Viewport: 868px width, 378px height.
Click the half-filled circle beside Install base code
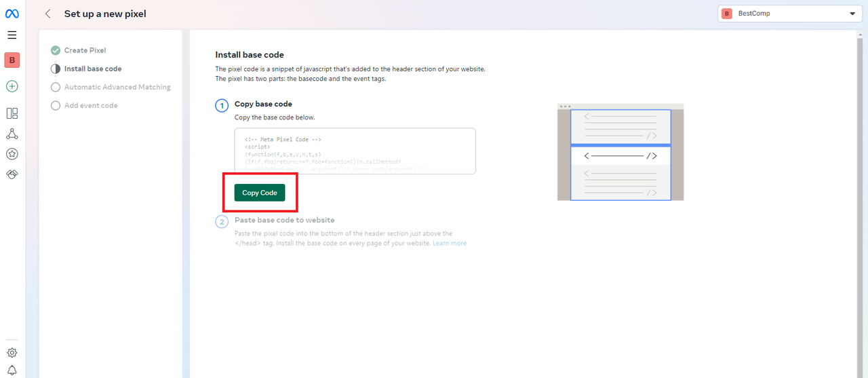[x=56, y=69]
